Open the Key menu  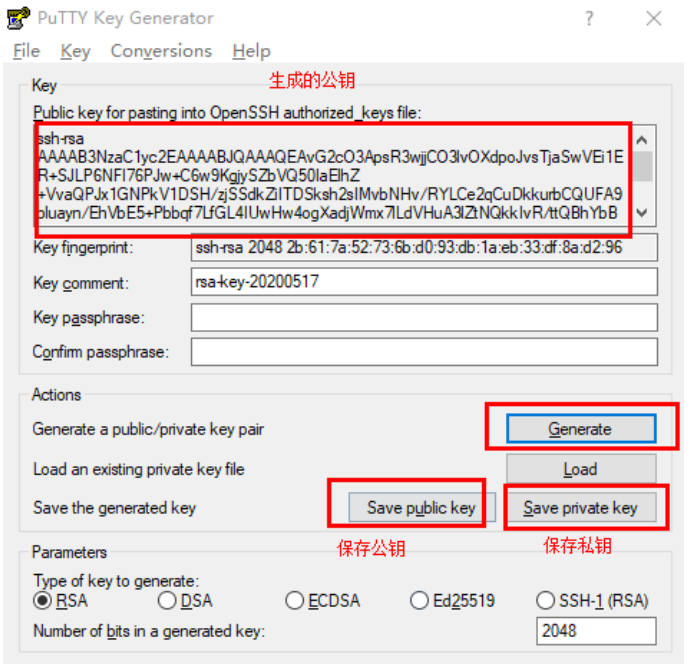(75, 51)
